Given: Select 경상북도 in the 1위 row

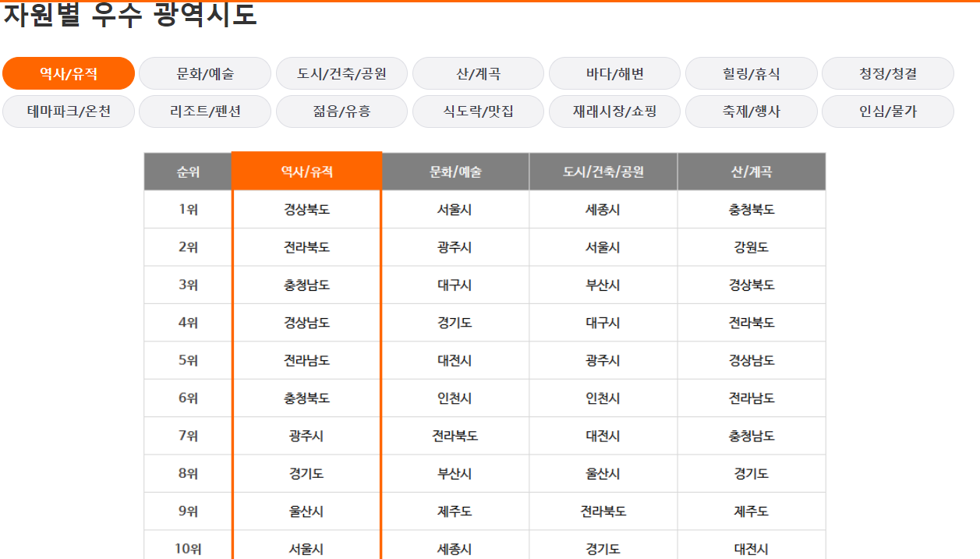Looking at the screenshot, I should click(306, 210).
